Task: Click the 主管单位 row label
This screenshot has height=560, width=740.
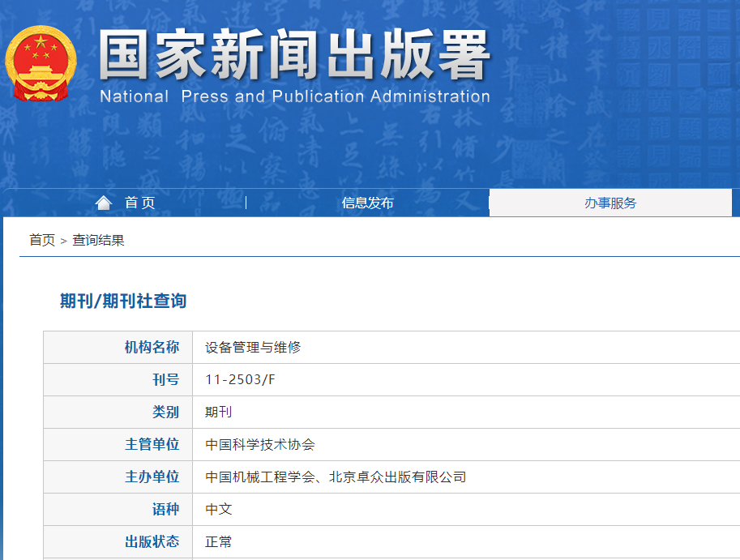Action: [x=152, y=444]
